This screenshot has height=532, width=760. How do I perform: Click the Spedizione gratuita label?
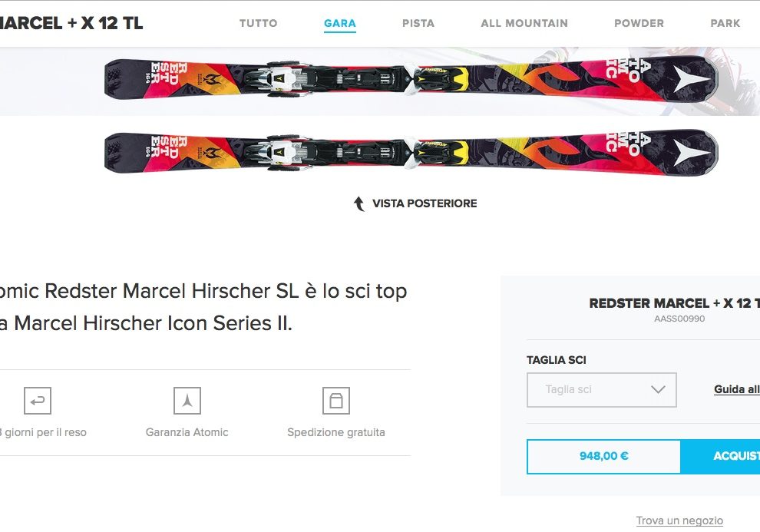click(x=336, y=432)
